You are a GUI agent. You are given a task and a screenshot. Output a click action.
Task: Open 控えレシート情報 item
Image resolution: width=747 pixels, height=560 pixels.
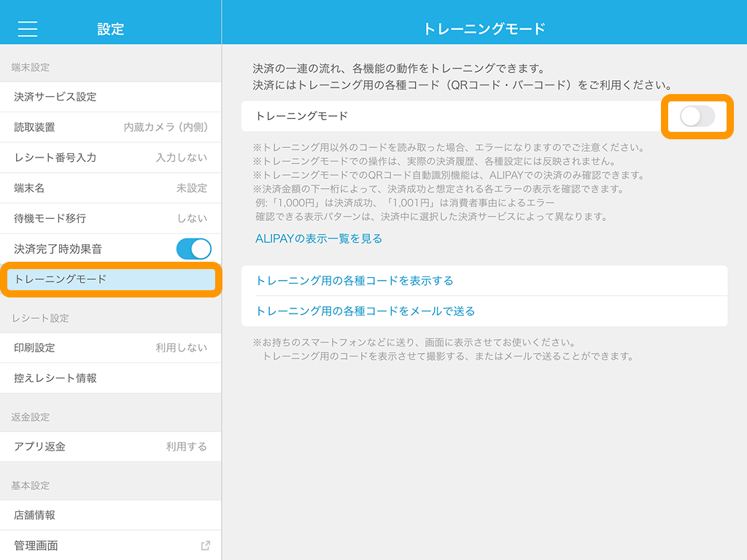coord(55,378)
